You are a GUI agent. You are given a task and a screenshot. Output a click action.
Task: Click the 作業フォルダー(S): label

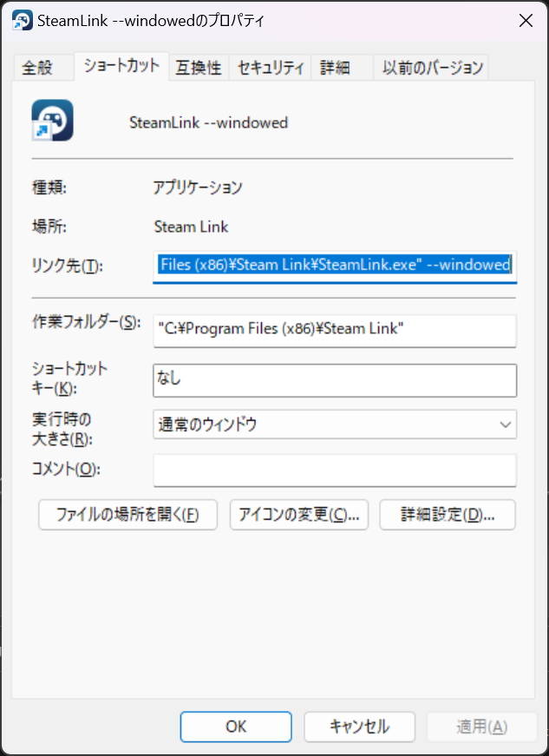pyautogui.click(x=86, y=322)
